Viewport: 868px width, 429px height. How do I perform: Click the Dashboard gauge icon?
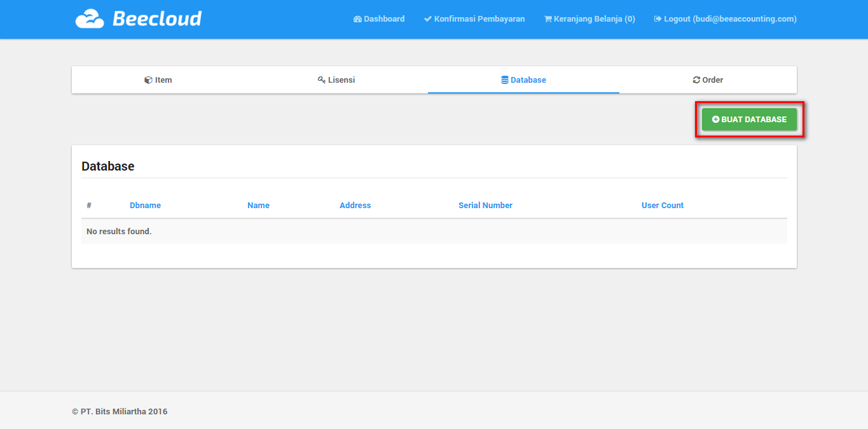click(x=357, y=19)
